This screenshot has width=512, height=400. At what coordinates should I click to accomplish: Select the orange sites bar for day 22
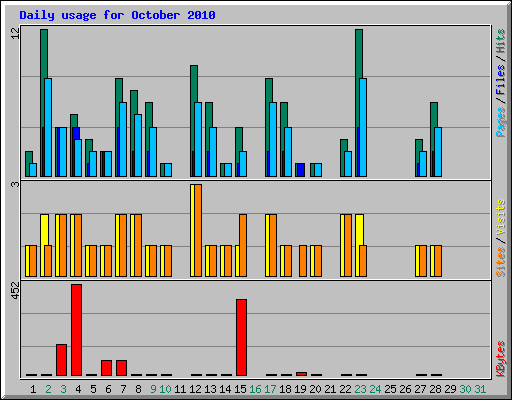tap(348, 246)
